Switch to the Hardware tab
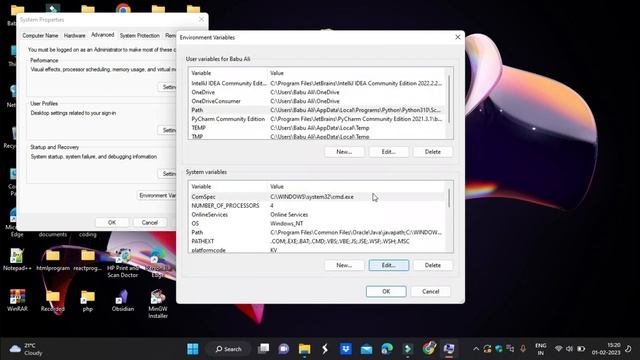 click(x=74, y=36)
